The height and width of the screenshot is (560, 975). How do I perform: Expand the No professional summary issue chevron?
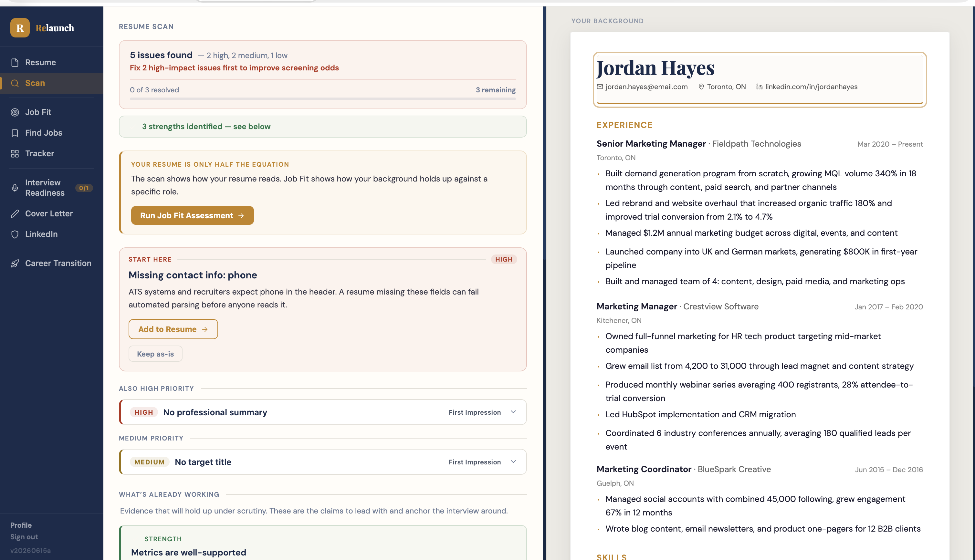513,412
